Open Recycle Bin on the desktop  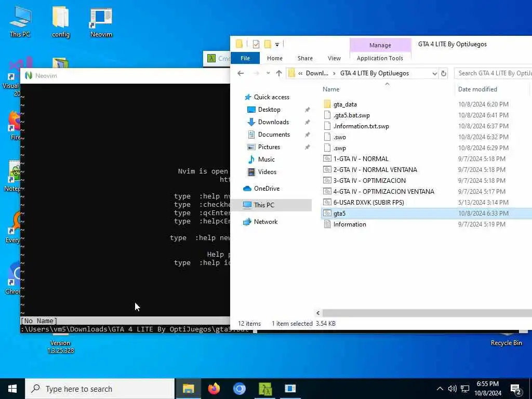tap(506, 342)
